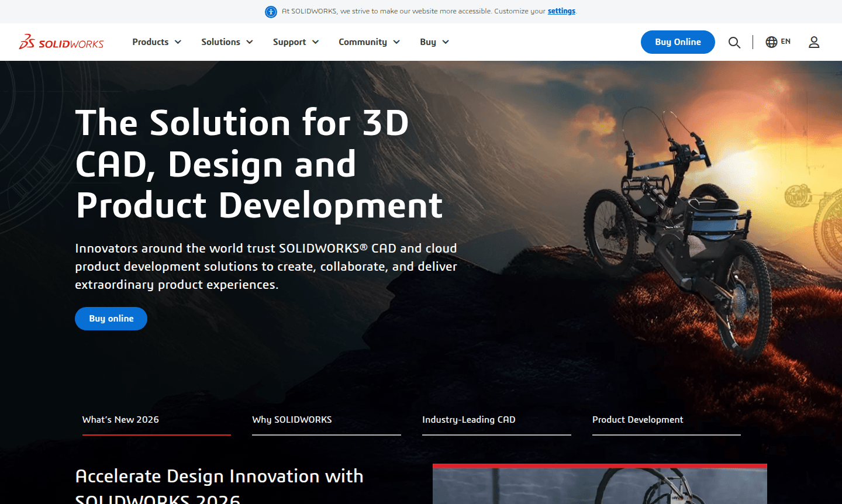Screen dimensions: 842x504
Task: Click the SOLIDWORKS logo
Action: pyautogui.click(x=61, y=42)
